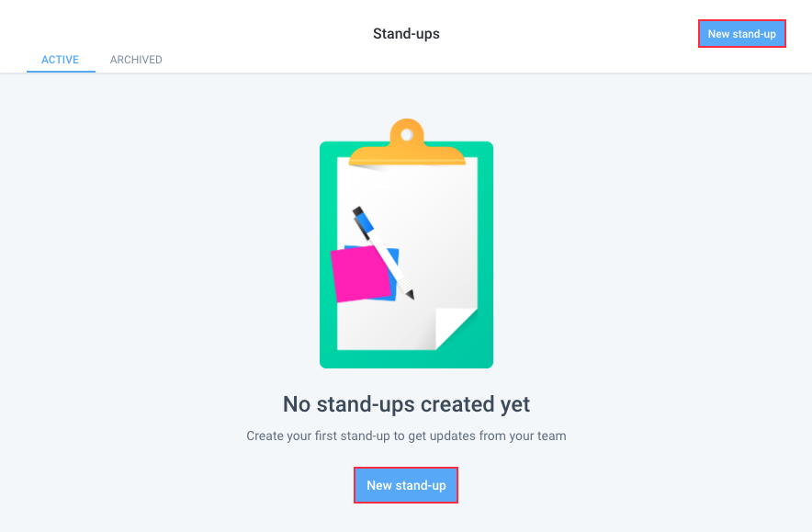Click the folded paper corner on the clipboard
The image size is (812, 532).
coord(452,328)
